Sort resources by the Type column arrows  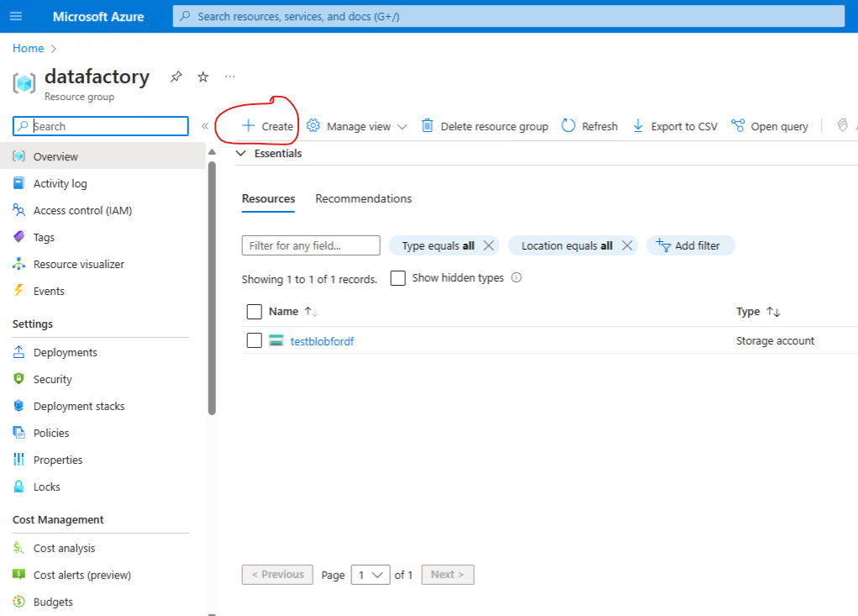pyautogui.click(x=773, y=311)
